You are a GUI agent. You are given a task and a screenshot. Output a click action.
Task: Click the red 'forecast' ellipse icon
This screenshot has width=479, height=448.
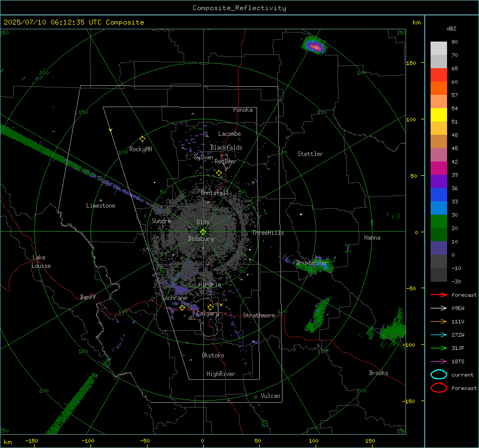tap(439, 388)
